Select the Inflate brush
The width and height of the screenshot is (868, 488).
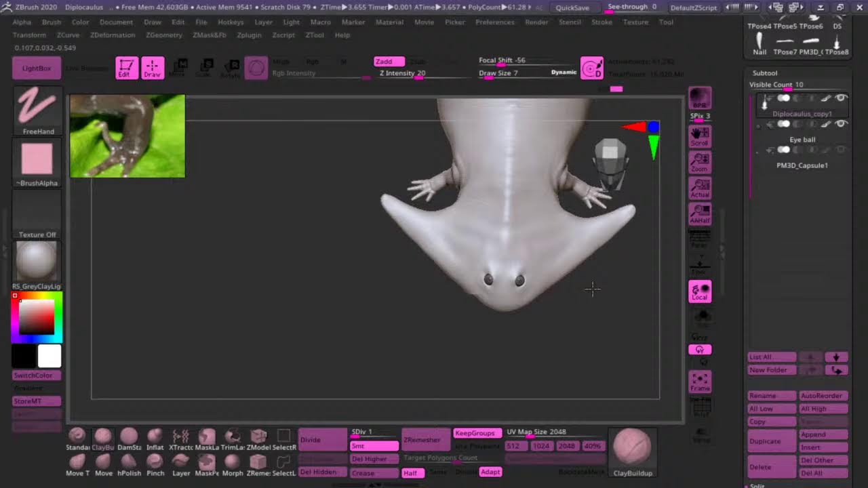click(x=155, y=439)
